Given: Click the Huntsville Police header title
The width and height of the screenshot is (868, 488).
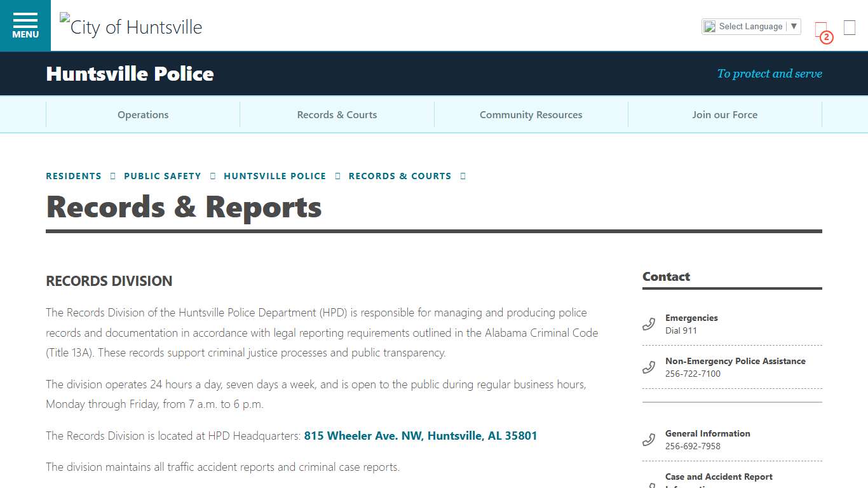Looking at the screenshot, I should click(129, 73).
